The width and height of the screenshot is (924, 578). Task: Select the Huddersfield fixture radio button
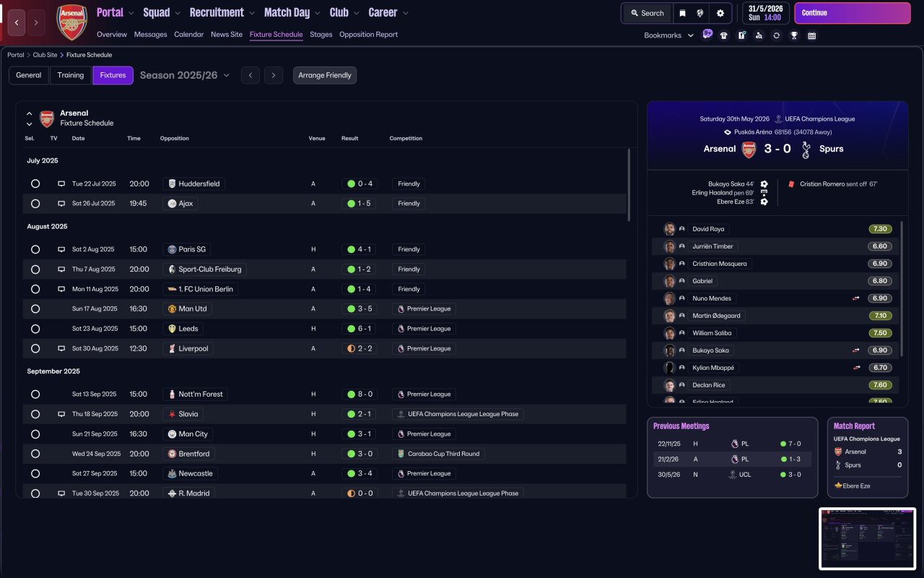click(35, 184)
